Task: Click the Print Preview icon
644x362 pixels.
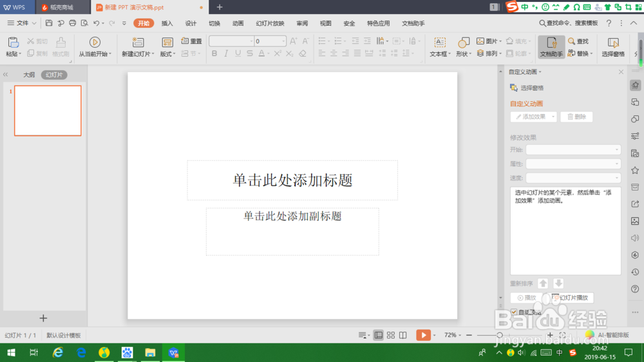Action: pos(84,23)
